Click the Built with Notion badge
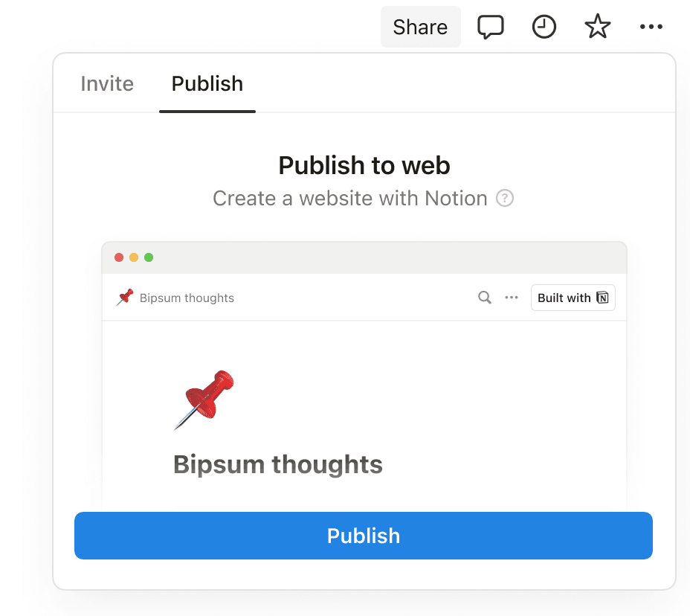This screenshot has height=616, width=690. pyautogui.click(x=573, y=298)
